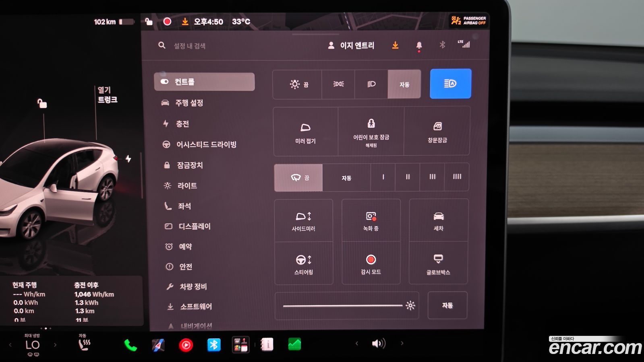Open the phone app in bottom dock

click(x=130, y=345)
